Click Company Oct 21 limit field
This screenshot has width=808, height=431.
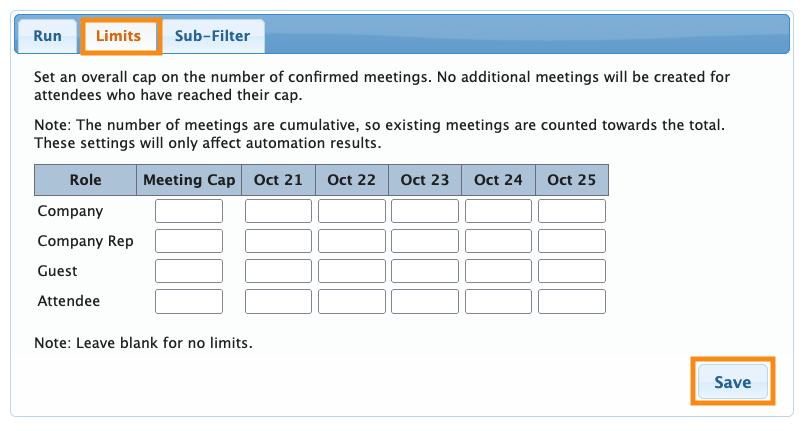click(x=279, y=211)
